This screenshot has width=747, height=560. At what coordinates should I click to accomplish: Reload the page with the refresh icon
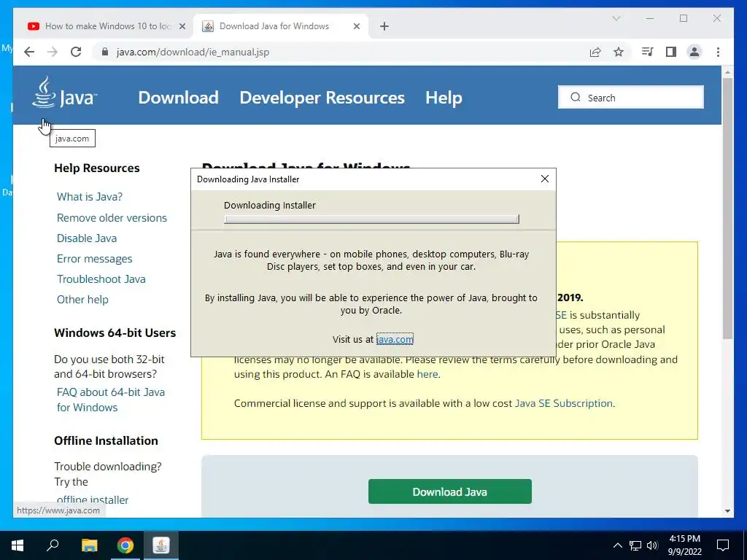pos(76,52)
